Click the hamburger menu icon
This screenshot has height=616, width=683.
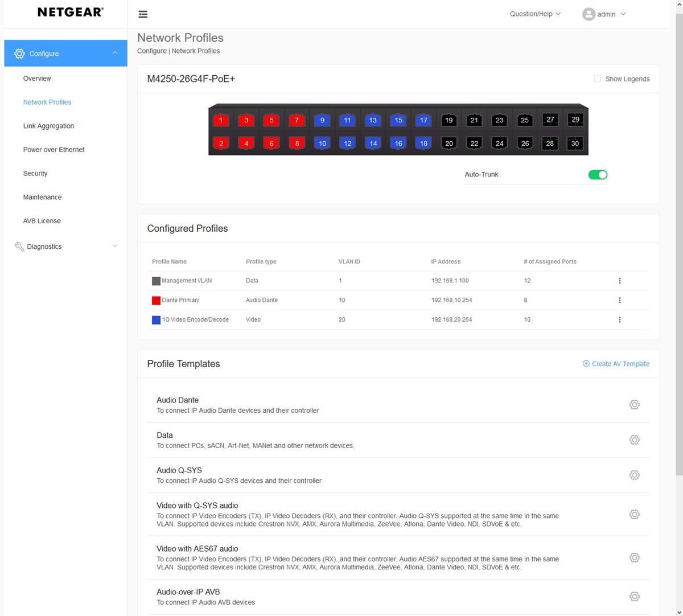click(143, 14)
